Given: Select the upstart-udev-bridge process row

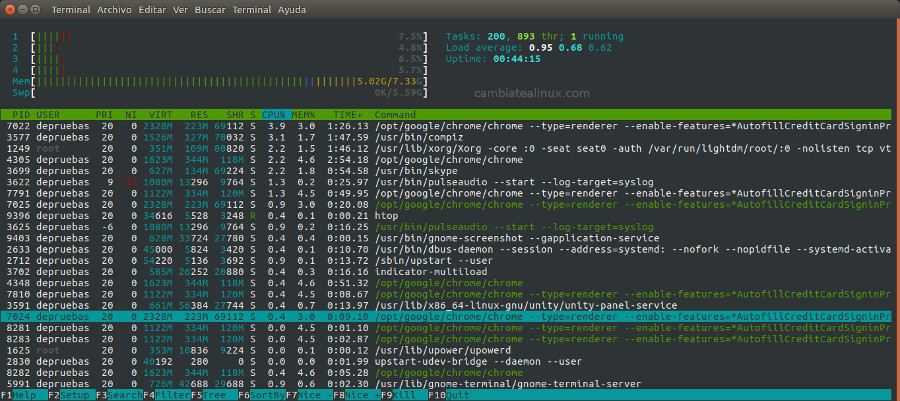Looking at the screenshot, I should coord(445,361).
